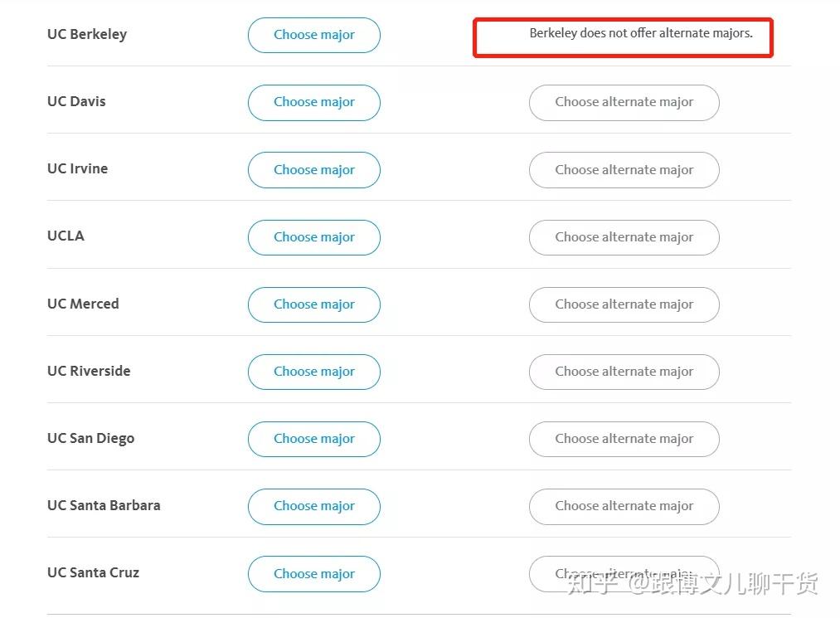
Task: Pick alternate major for UC Santa Barbara
Action: coord(624,506)
